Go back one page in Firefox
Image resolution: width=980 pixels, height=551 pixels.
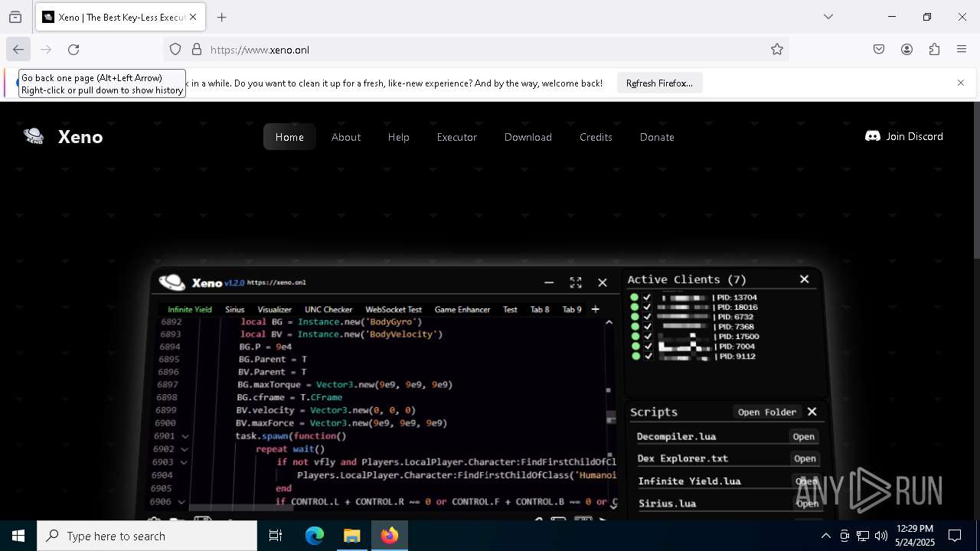(x=18, y=50)
